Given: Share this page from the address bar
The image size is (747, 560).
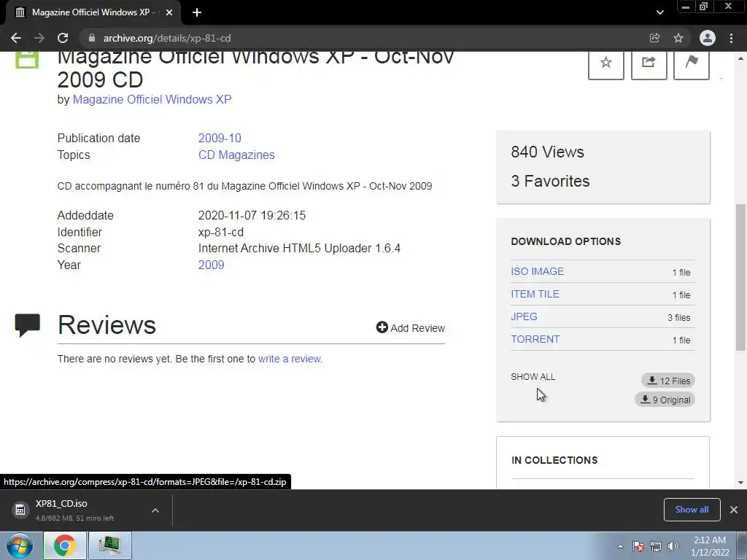Looking at the screenshot, I should pyautogui.click(x=654, y=38).
